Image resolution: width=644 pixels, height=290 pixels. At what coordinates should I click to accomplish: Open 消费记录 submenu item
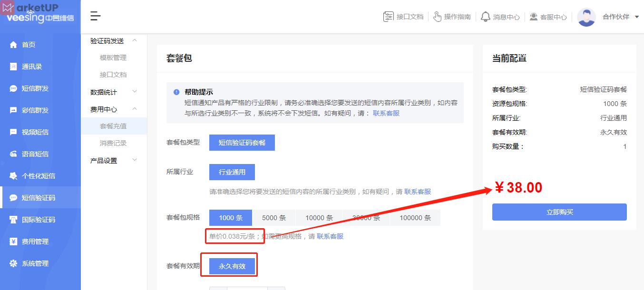[x=113, y=143]
